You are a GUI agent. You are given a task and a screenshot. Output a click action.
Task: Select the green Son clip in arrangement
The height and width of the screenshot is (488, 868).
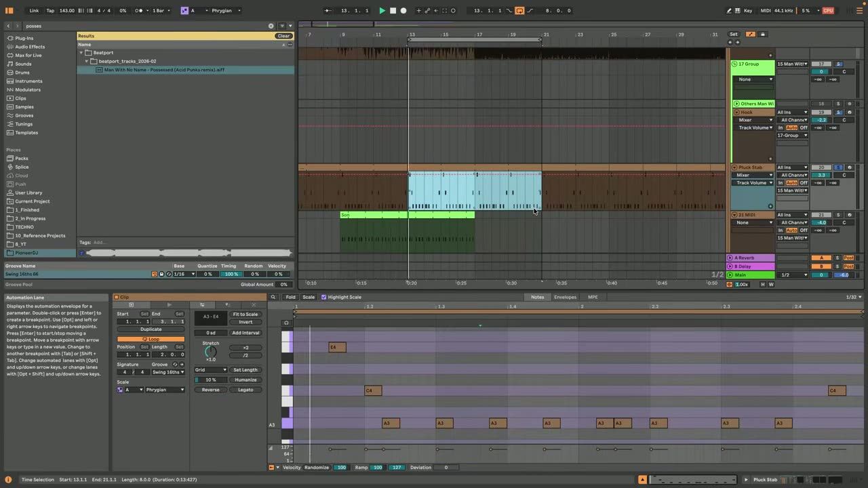[407, 215]
